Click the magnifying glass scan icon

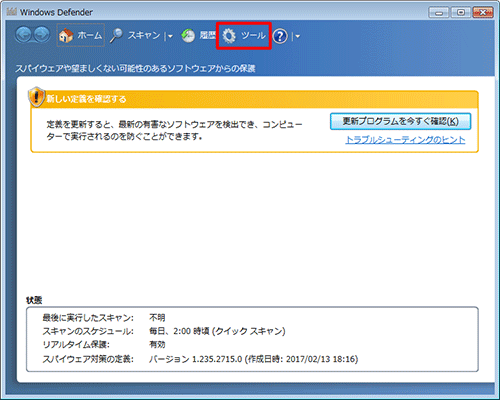[x=116, y=35]
